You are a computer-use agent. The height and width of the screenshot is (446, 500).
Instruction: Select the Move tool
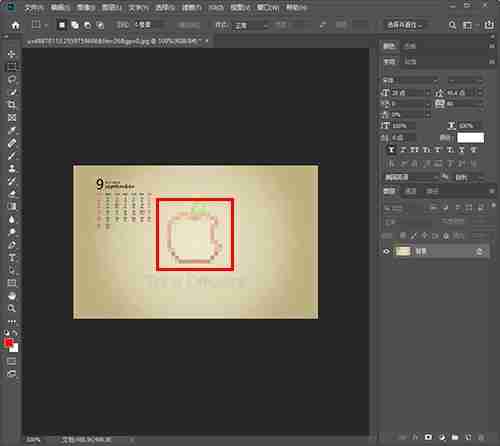coord(12,54)
